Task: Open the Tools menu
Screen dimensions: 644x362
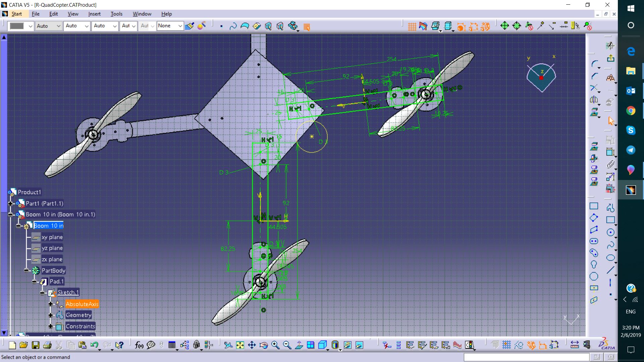Action: (116, 14)
